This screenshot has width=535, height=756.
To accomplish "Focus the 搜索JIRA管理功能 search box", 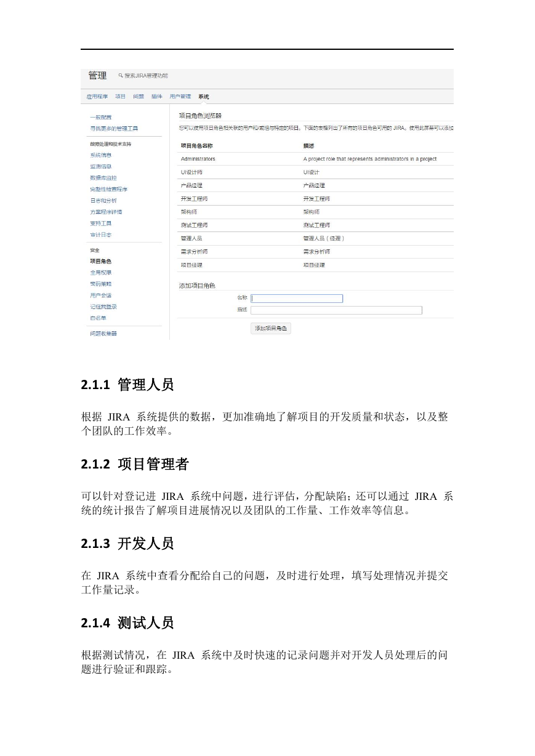I will [x=146, y=76].
